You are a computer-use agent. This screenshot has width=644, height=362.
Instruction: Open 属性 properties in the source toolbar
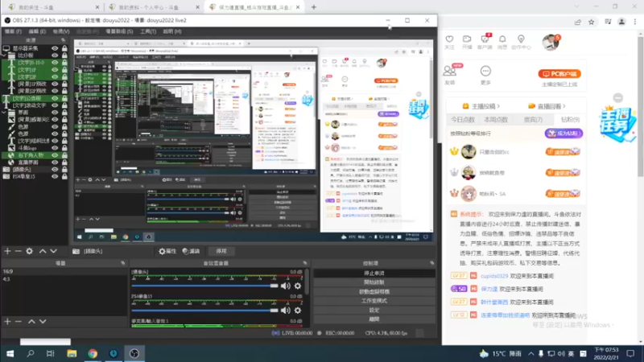tap(167, 251)
